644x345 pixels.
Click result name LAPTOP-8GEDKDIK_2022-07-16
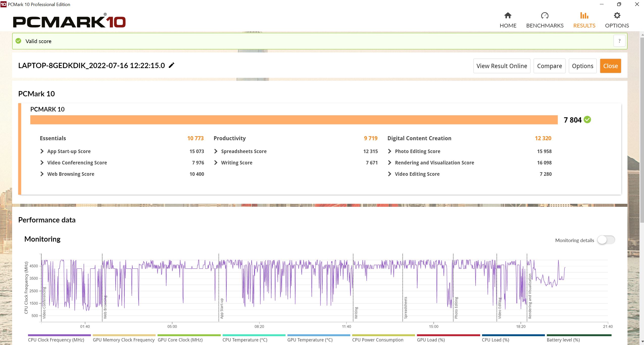pos(91,66)
